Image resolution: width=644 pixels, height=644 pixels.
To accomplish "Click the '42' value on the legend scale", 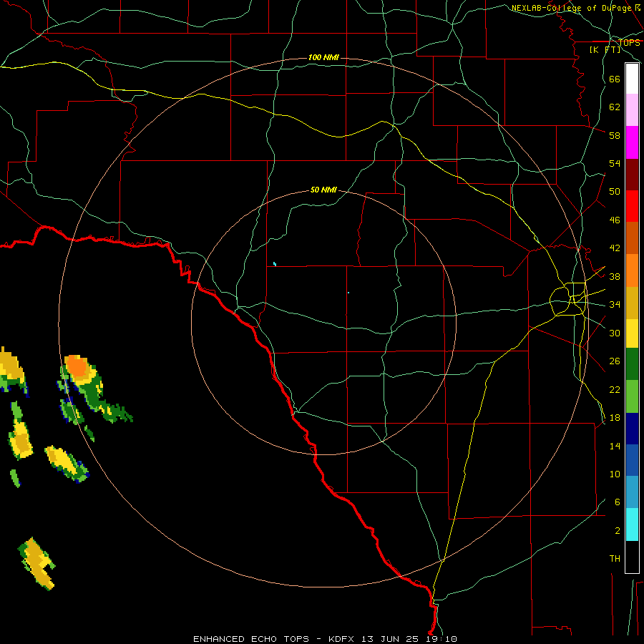I will coord(615,248).
